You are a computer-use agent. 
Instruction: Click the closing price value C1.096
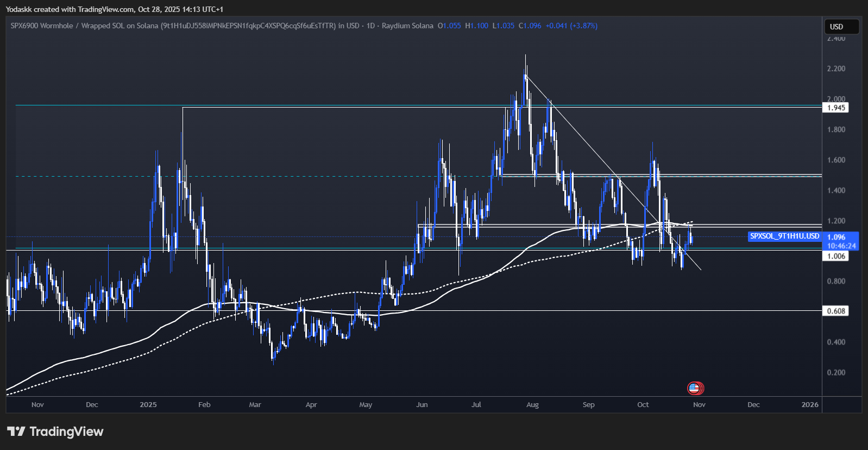[x=530, y=26]
